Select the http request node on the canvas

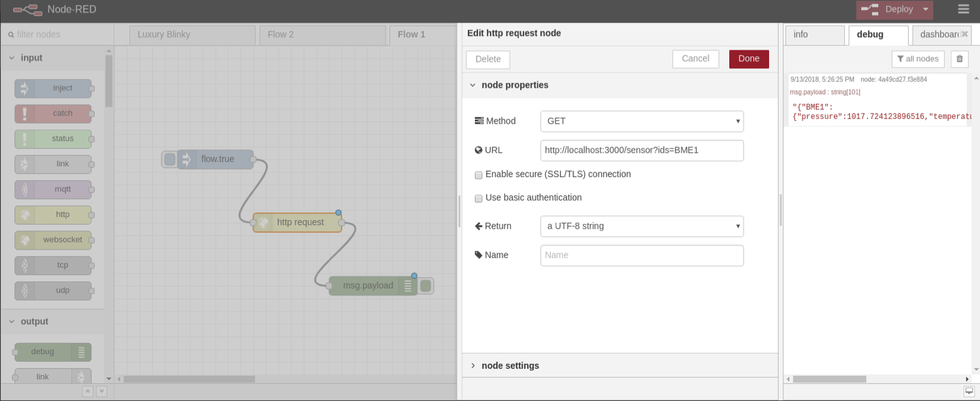click(x=297, y=223)
